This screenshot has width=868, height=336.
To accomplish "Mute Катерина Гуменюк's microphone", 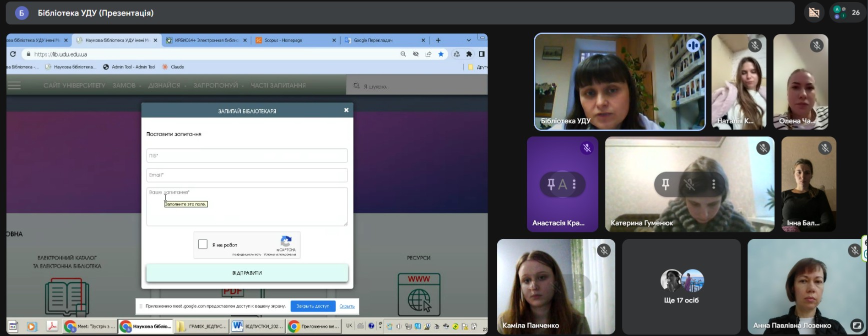I will (x=689, y=184).
